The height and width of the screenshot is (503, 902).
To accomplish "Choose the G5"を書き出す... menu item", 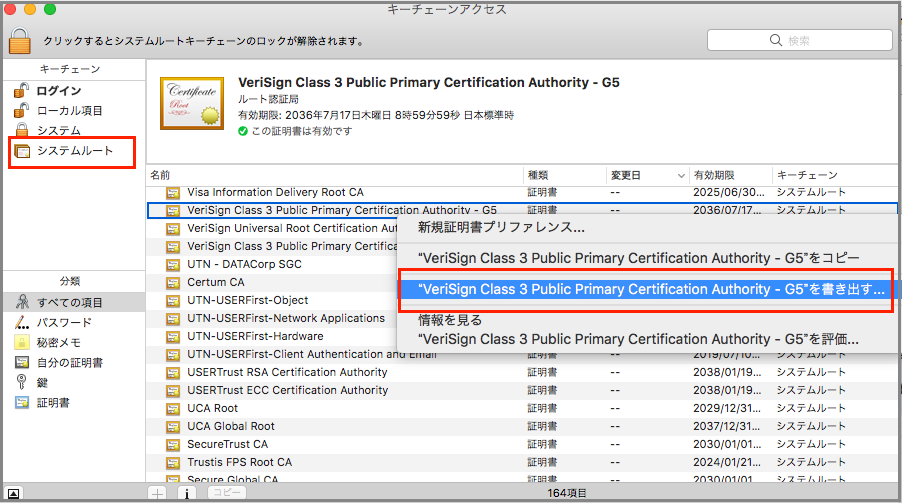I will pyautogui.click(x=647, y=289).
